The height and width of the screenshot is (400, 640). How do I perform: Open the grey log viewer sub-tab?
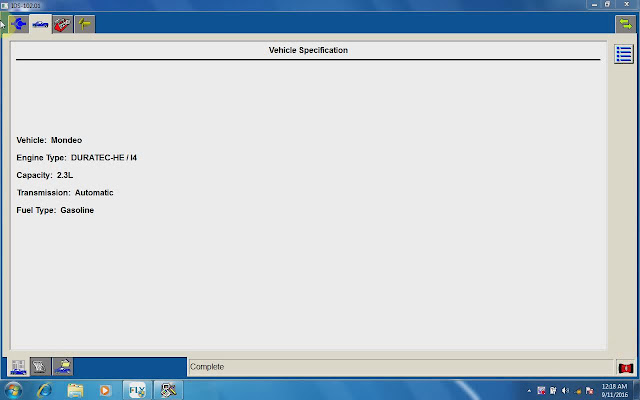click(40, 367)
